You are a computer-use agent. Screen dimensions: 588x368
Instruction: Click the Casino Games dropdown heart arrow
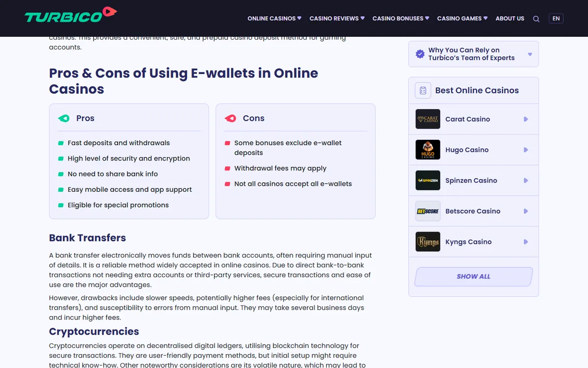[486, 18]
